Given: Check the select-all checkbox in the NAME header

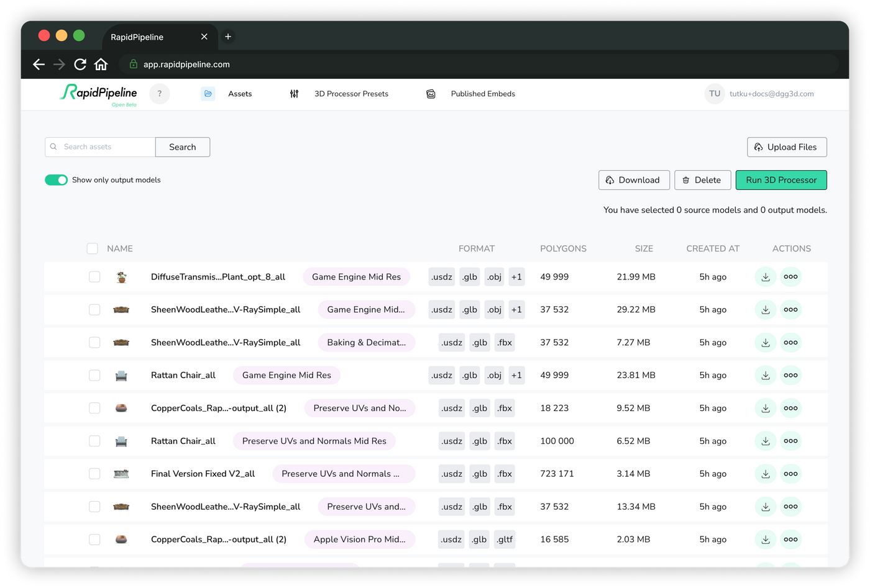Looking at the screenshot, I should pos(92,248).
